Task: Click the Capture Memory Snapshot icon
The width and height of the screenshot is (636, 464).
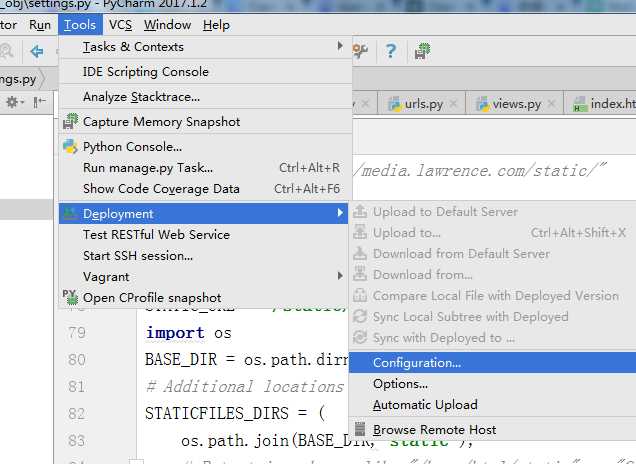Action: [70, 121]
